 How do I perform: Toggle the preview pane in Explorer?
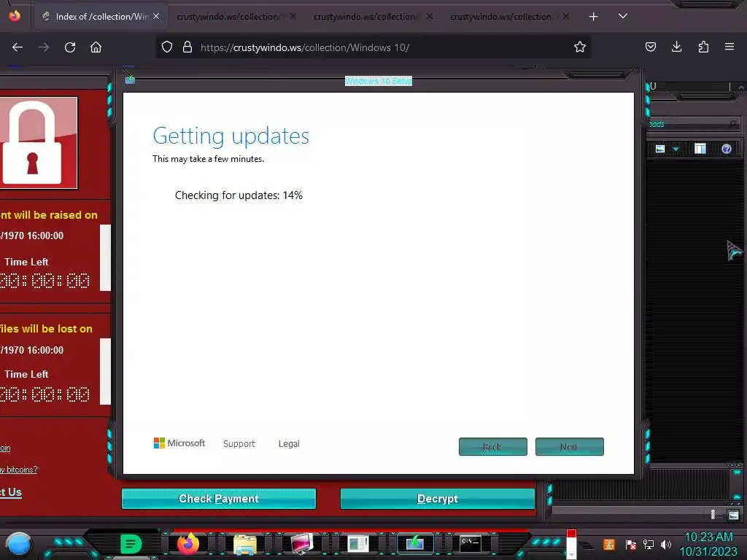pyautogui.click(x=700, y=149)
